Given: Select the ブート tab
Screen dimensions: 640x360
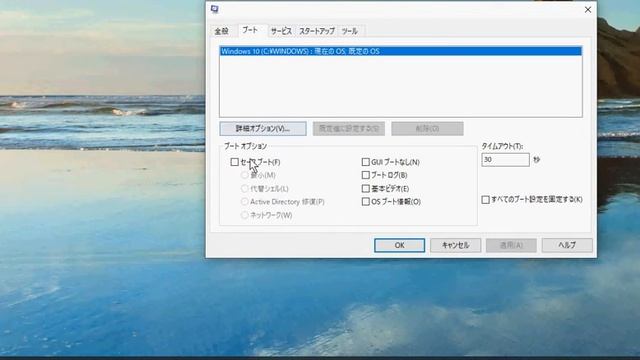Looking at the screenshot, I should [x=250, y=30].
